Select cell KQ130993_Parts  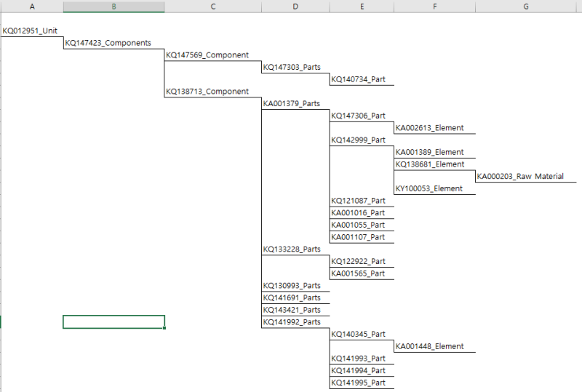click(x=295, y=286)
